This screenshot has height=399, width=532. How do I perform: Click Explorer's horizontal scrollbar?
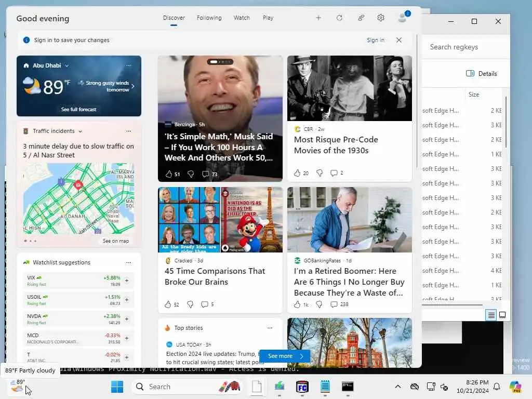(452, 305)
